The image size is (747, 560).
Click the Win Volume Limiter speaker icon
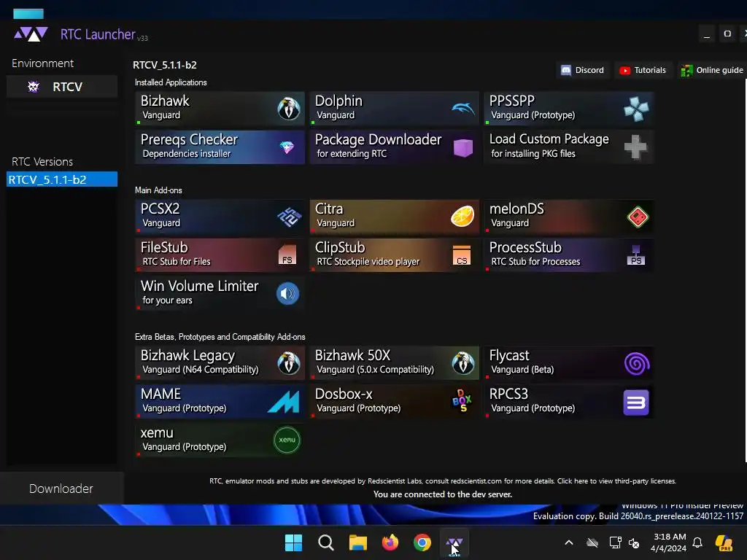point(287,293)
